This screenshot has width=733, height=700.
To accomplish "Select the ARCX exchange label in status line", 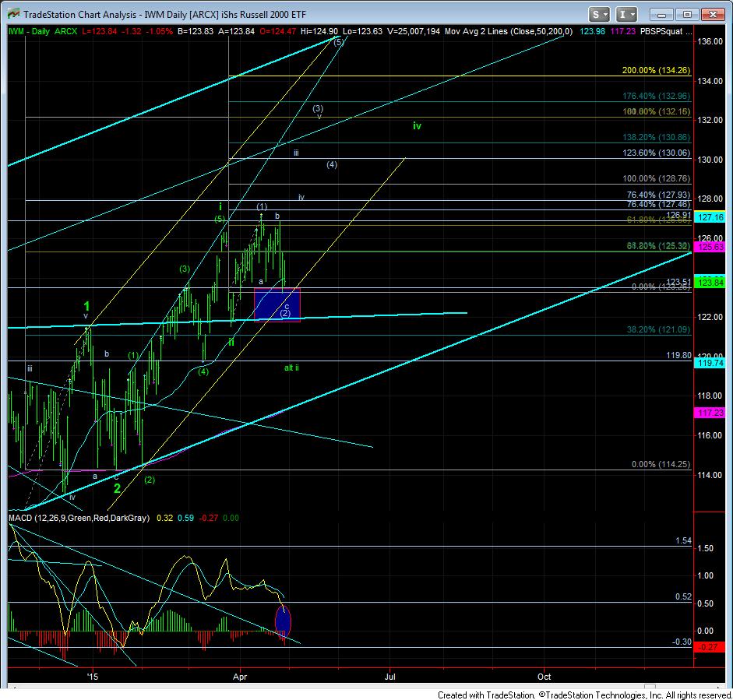I will (x=66, y=31).
